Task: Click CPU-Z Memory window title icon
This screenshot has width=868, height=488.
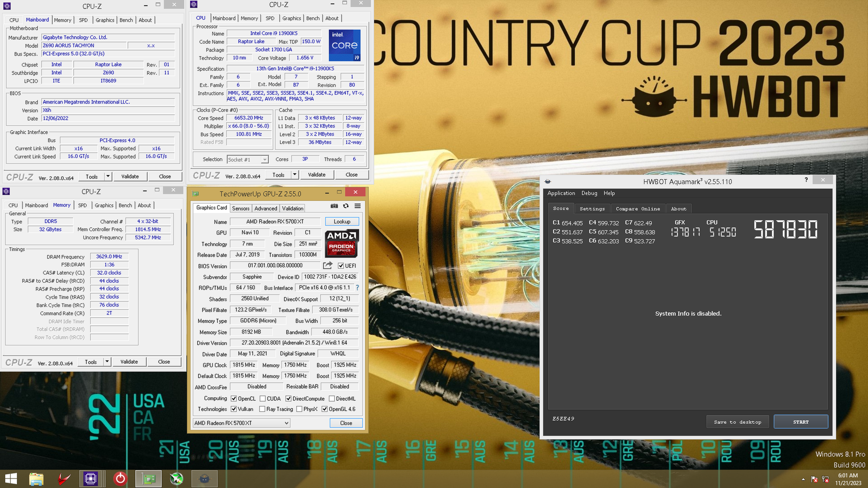Action: coord(6,191)
